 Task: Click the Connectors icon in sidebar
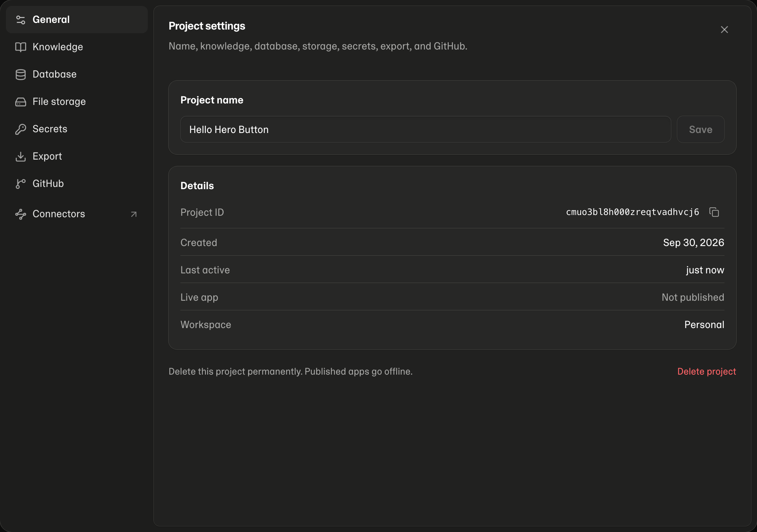(x=21, y=214)
